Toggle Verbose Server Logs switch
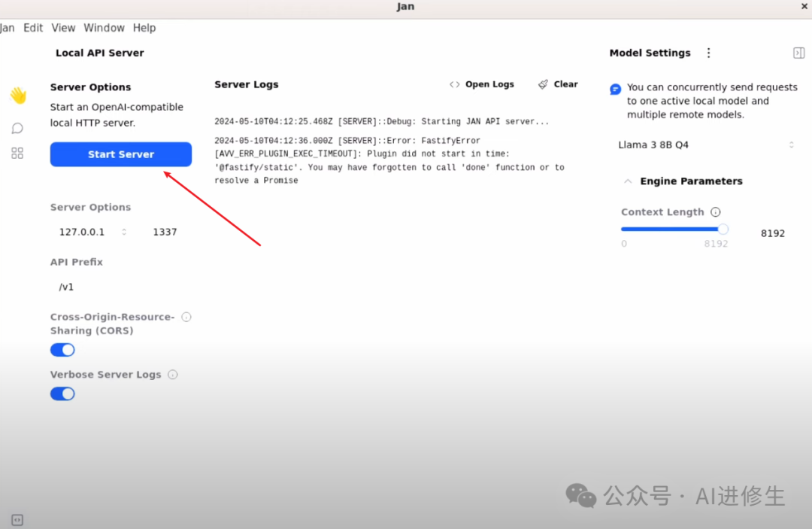This screenshot has height=529, width=812. pos(62,394)
